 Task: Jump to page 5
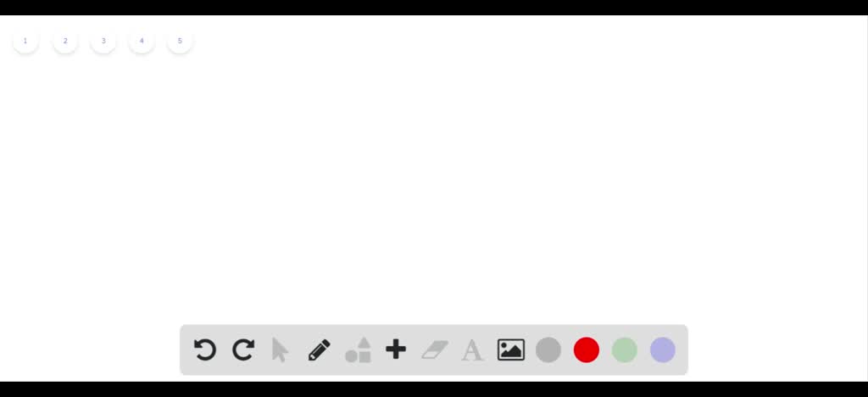180,41
